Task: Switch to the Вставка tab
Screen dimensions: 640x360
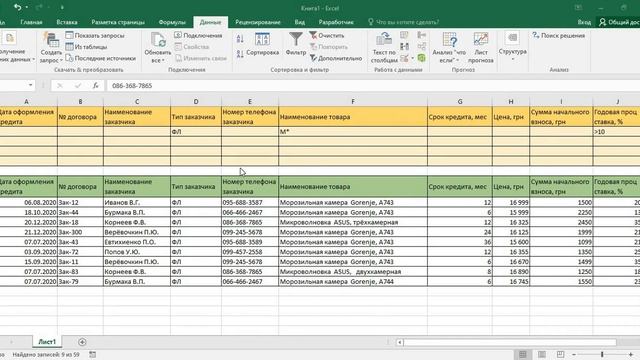Action: pos(67,22)
